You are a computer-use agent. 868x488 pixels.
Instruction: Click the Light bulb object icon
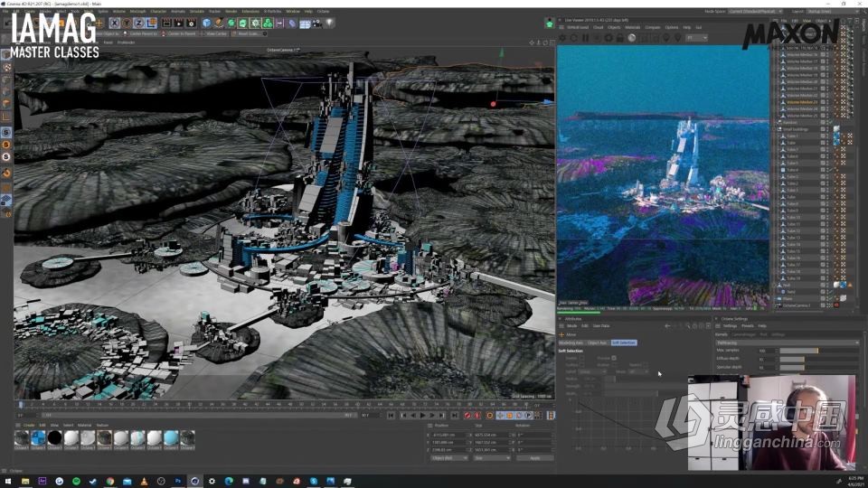pos(329,23)
